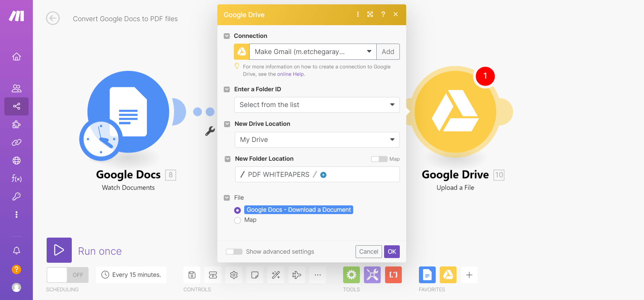Image resolution: width=644 pixels, height=300 pixels.
Task: Click the explain flow airplane icon
Action: [x=297, y=275]
